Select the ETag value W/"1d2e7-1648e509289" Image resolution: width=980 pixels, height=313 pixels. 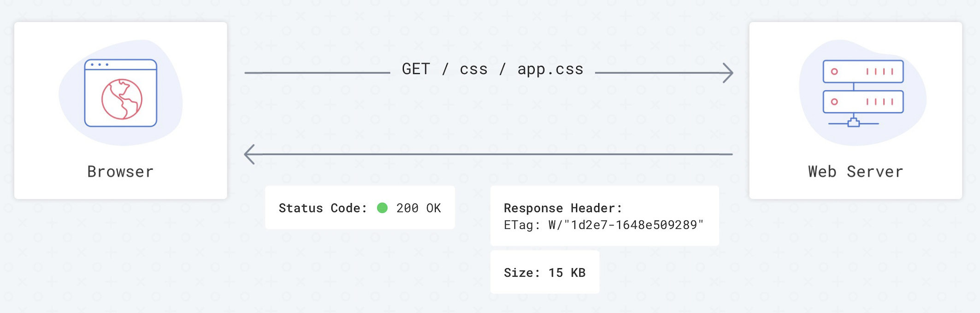[x=626, y=225]
